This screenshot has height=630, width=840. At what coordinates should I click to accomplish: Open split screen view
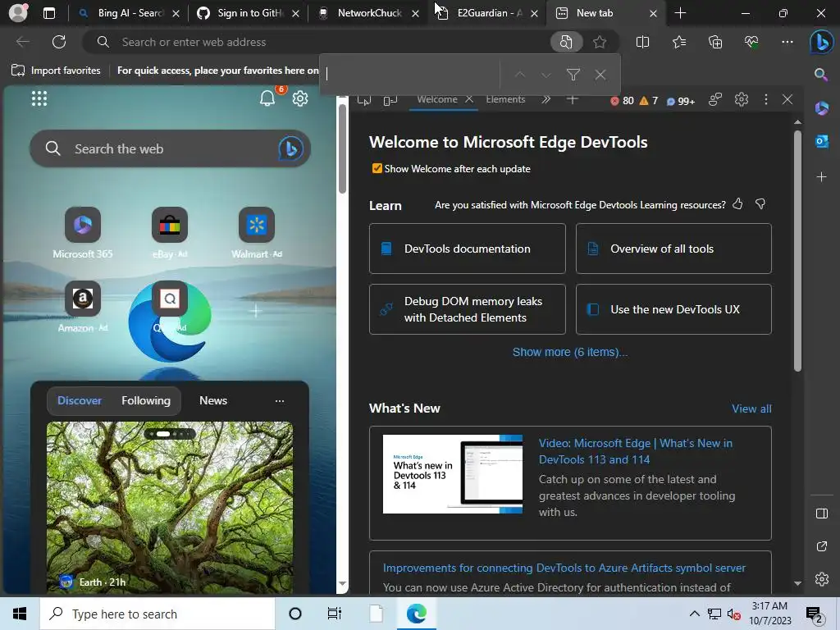[642, 42]
